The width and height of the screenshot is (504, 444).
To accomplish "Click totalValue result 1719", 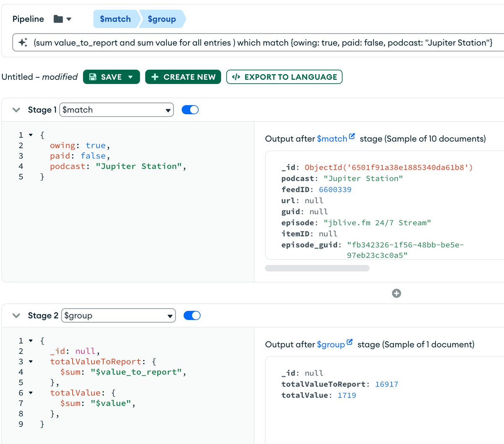I will 347,395.
